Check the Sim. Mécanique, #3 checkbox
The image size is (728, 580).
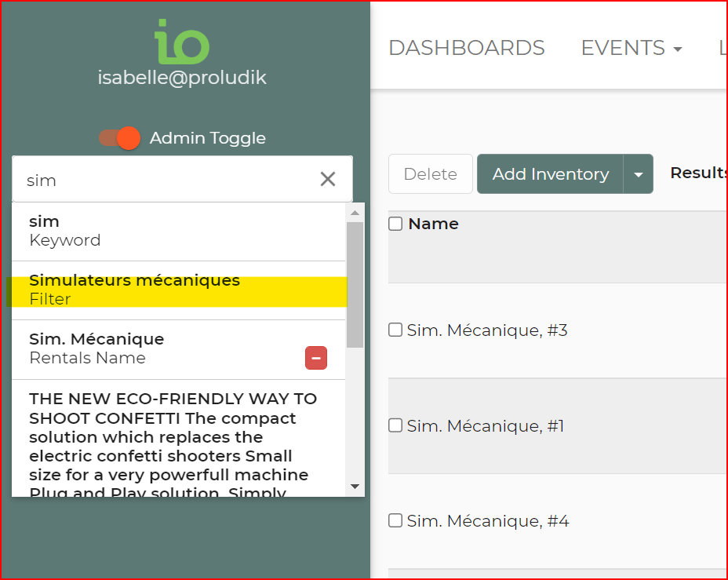396,330
